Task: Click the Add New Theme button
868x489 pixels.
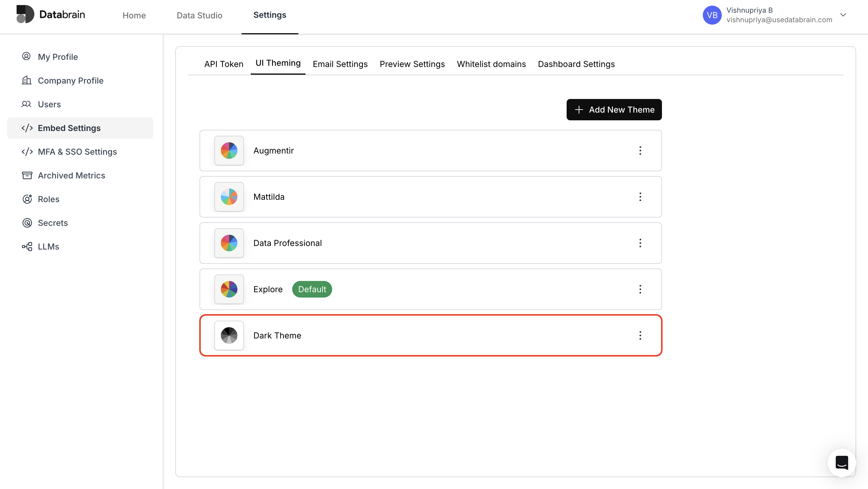Action: pyautogui.click(x=614, y=110)
